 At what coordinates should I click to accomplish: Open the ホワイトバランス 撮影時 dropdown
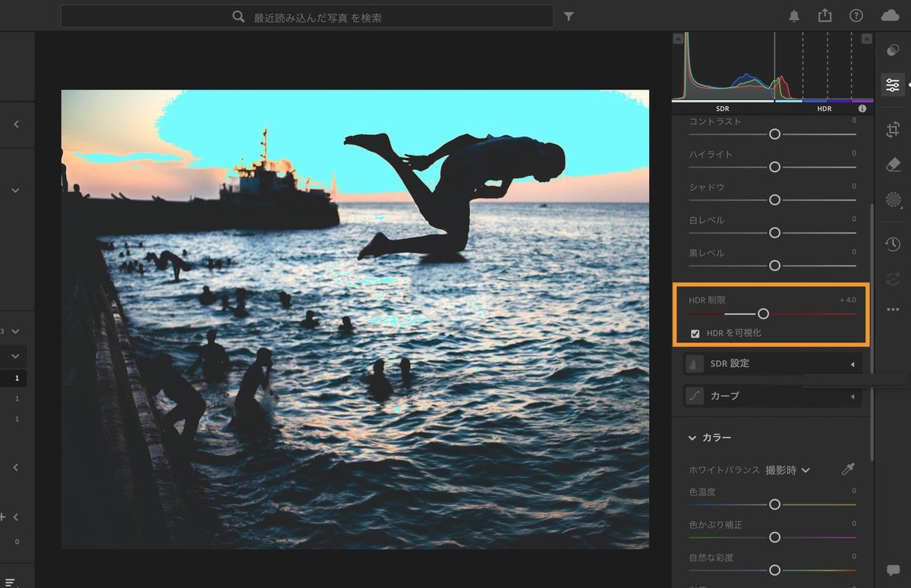(x=791, y=470)
